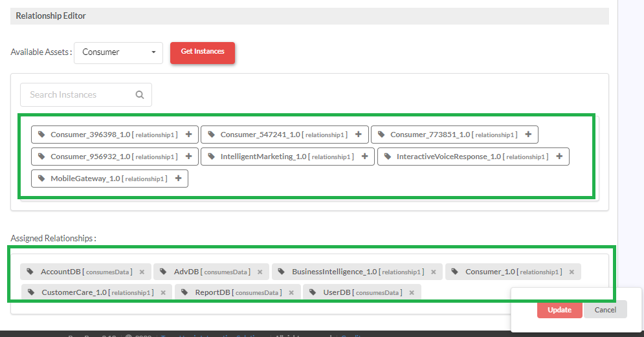This screenshot has height=337, width=644.
Task: Focus the Search Instances field
Action: [86, 95]
